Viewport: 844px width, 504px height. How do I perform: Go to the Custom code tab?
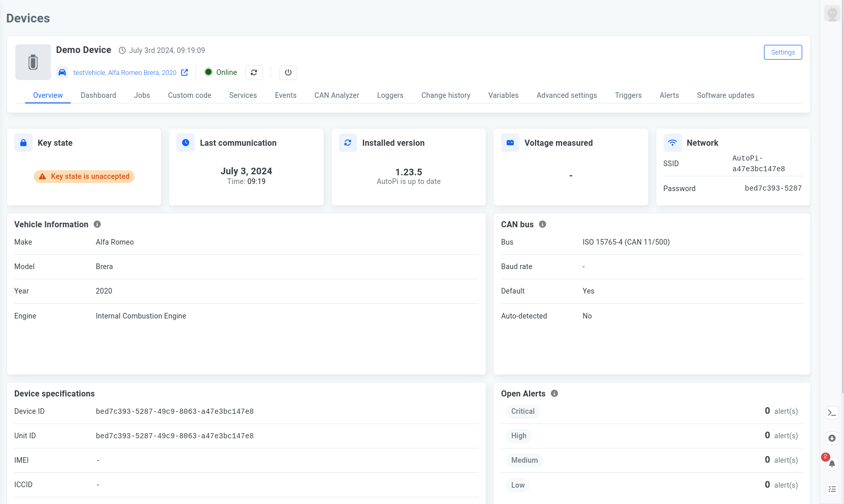(x=190, y=95)
